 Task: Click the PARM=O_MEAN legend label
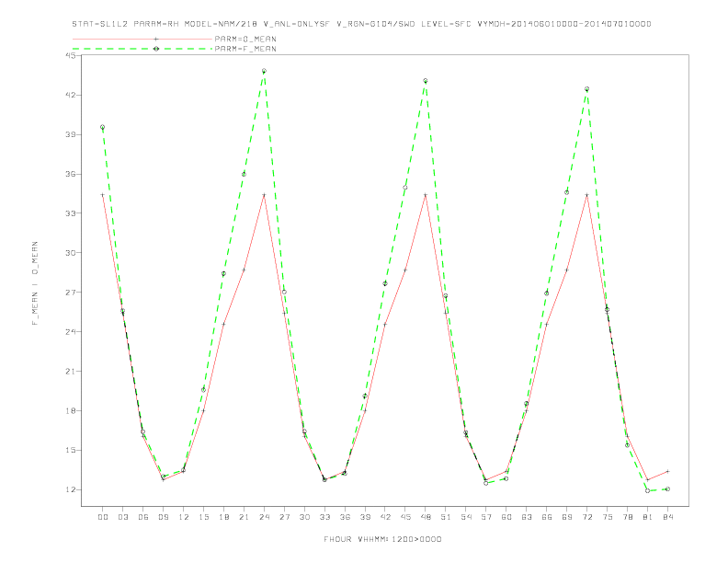point(245,39)
